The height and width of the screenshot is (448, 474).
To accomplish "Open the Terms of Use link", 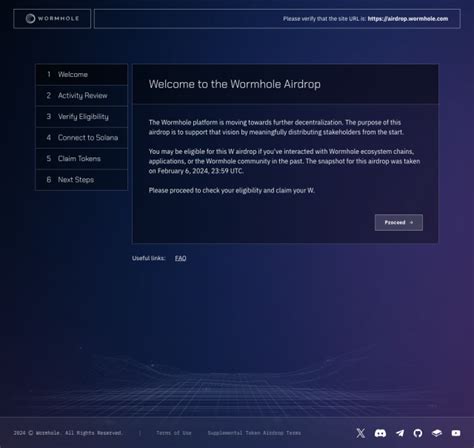I will pos(174,433).
